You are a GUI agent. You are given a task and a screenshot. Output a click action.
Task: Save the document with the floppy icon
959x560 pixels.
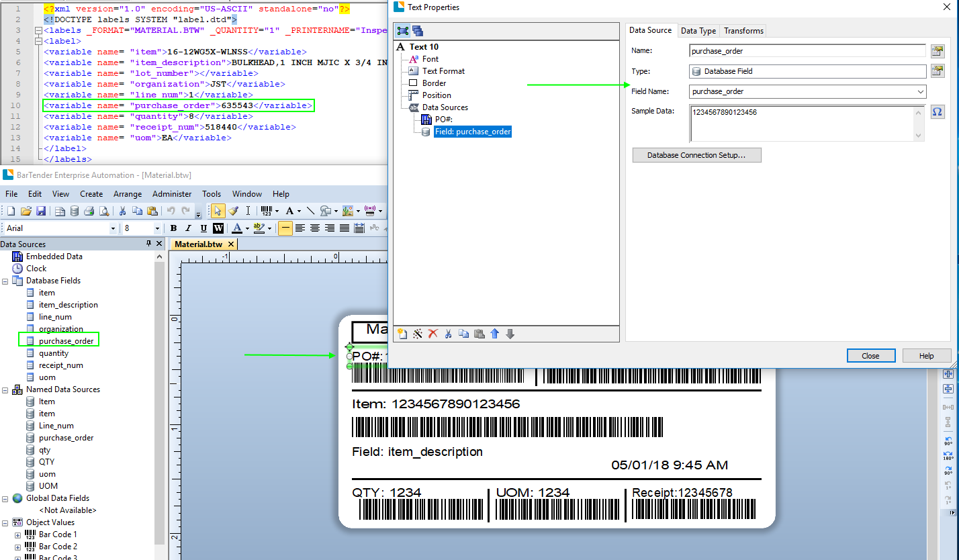(x=41, y=211)
